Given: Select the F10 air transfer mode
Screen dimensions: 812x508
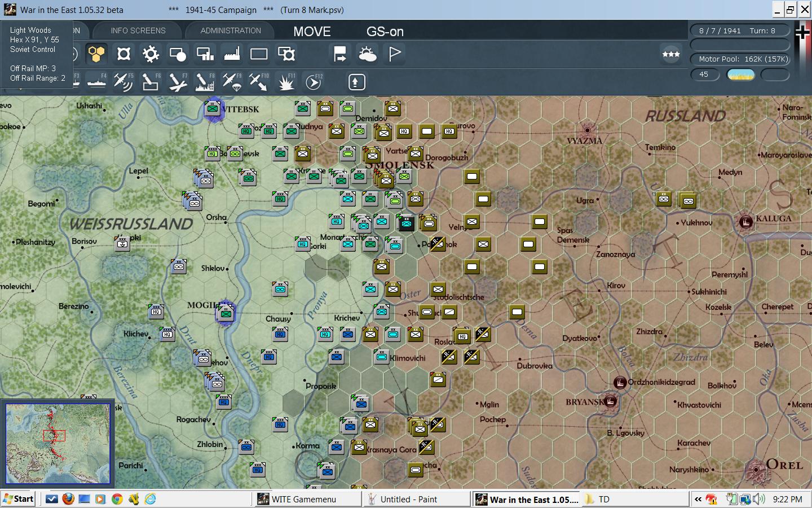Looking at the screenshot, I should pyautogui.click(x=259, y=82).
